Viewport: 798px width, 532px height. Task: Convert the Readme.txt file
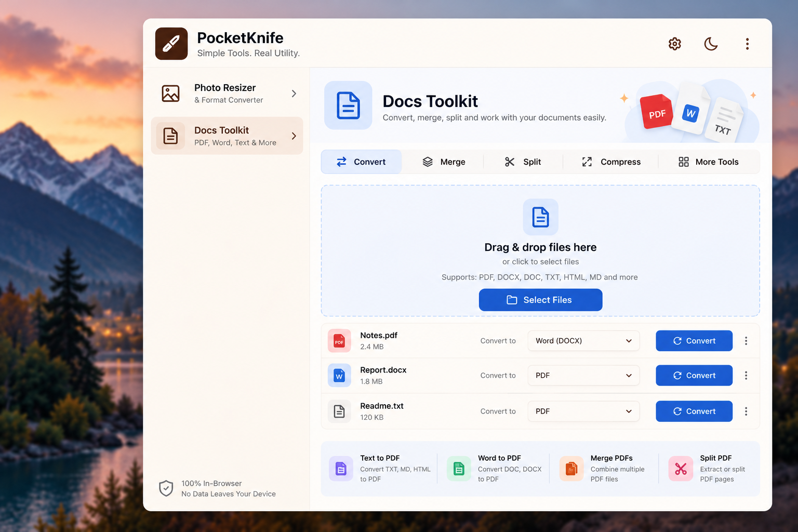pos(694,411)
